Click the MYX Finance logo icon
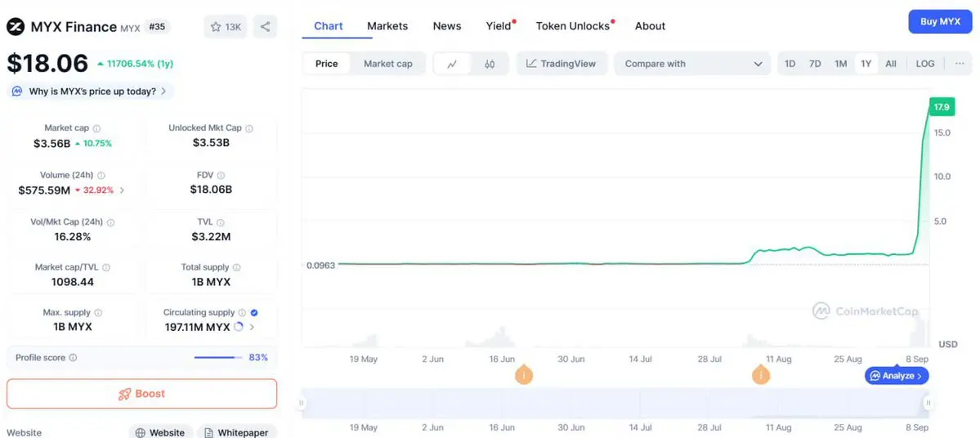The height and width of the screenshot is (438, 980). coord(15,27)
